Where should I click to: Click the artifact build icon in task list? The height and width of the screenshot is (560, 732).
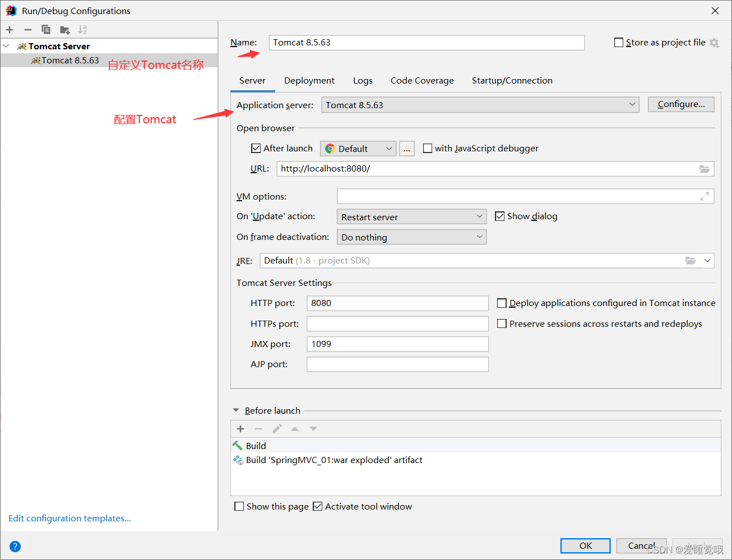(238, 460)
